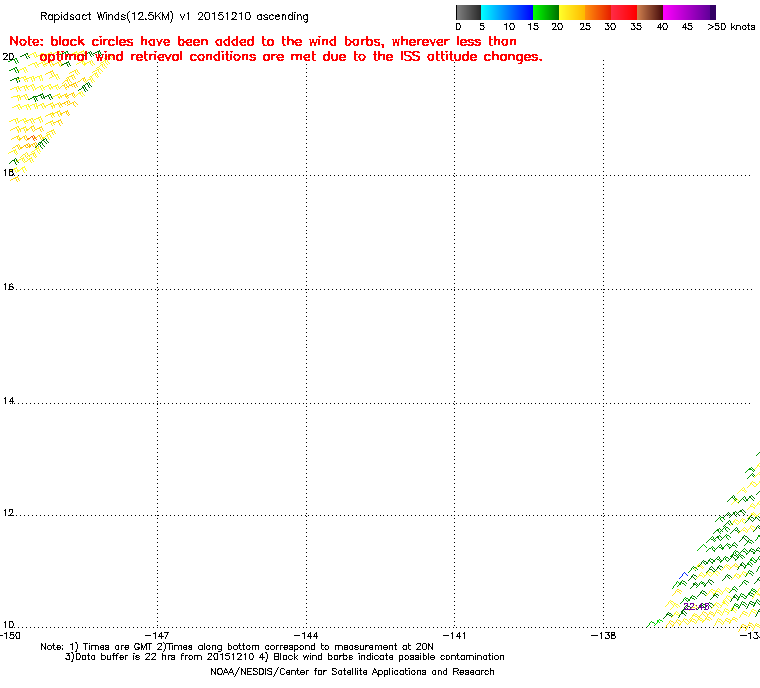
Task: Click the '-138' longitude axis label
Action: pyautogui.click(x=603, y=636)
